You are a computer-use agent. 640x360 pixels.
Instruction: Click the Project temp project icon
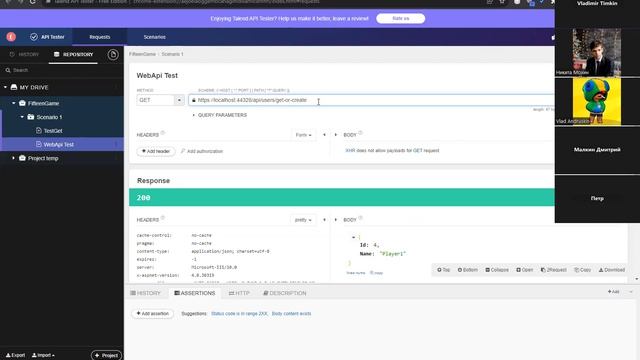(22, 158)
